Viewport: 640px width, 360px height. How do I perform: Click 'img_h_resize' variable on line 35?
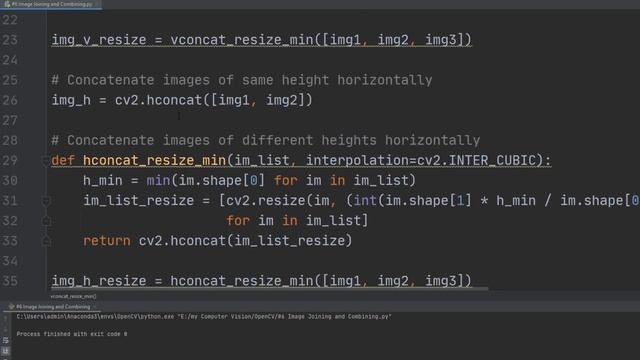(99, 281)
